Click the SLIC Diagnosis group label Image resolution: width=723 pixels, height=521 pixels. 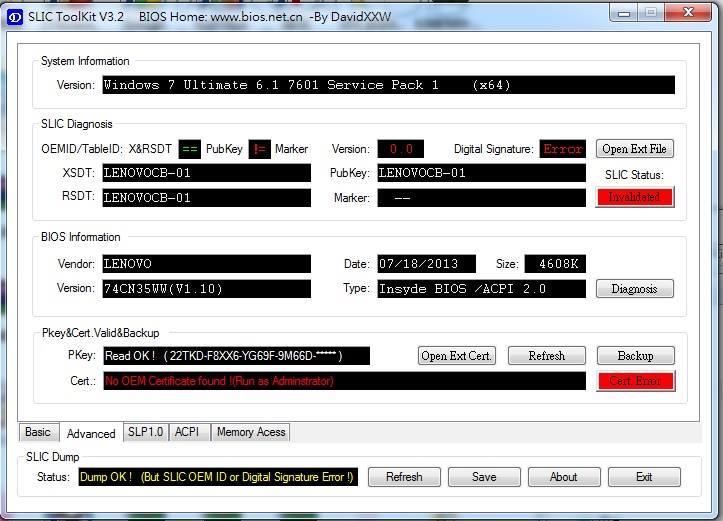point(77,124)
